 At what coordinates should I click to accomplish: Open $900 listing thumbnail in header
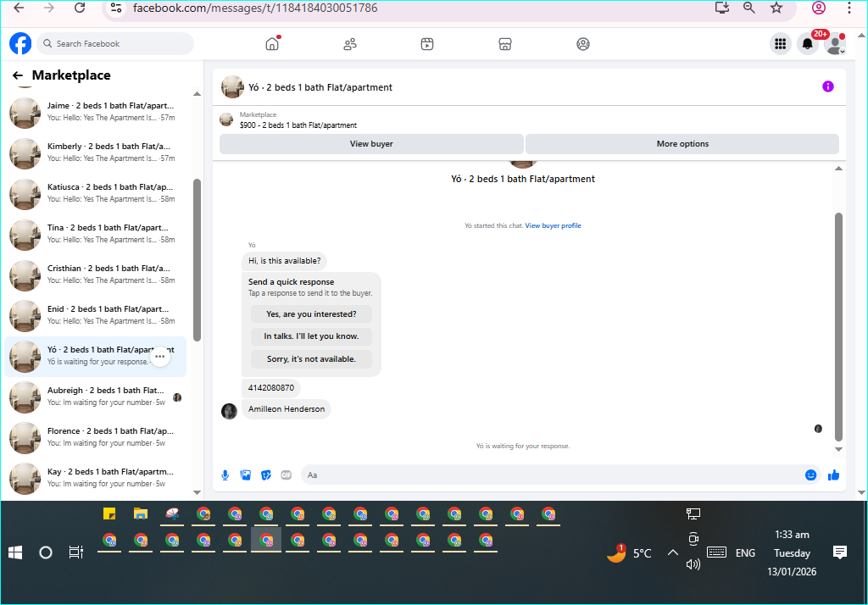pos(225,119)
